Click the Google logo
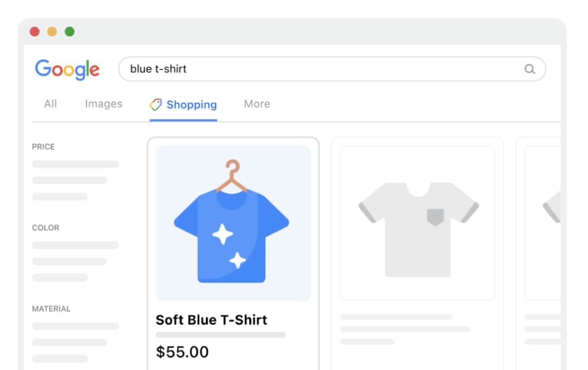 point(67,70)
